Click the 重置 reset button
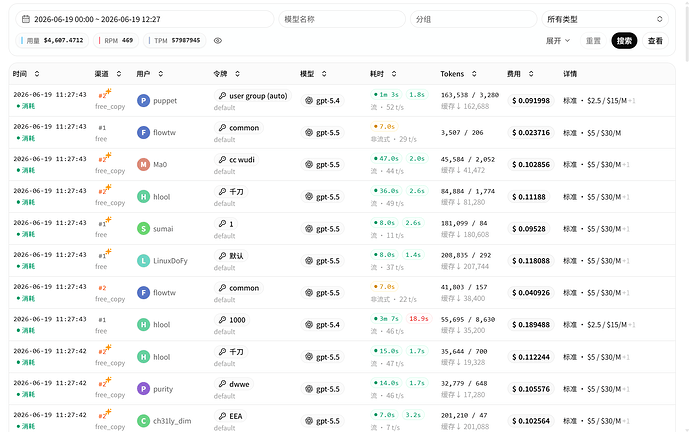 pos(593,40)
